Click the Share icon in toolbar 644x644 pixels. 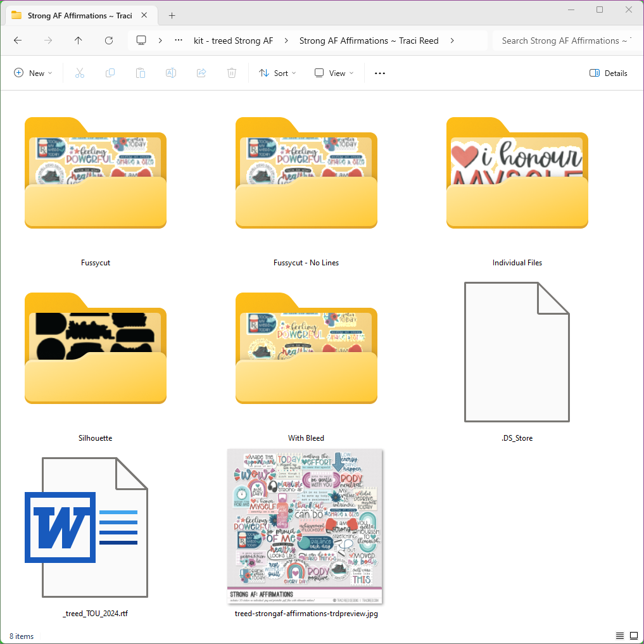(x=201, y=73)
